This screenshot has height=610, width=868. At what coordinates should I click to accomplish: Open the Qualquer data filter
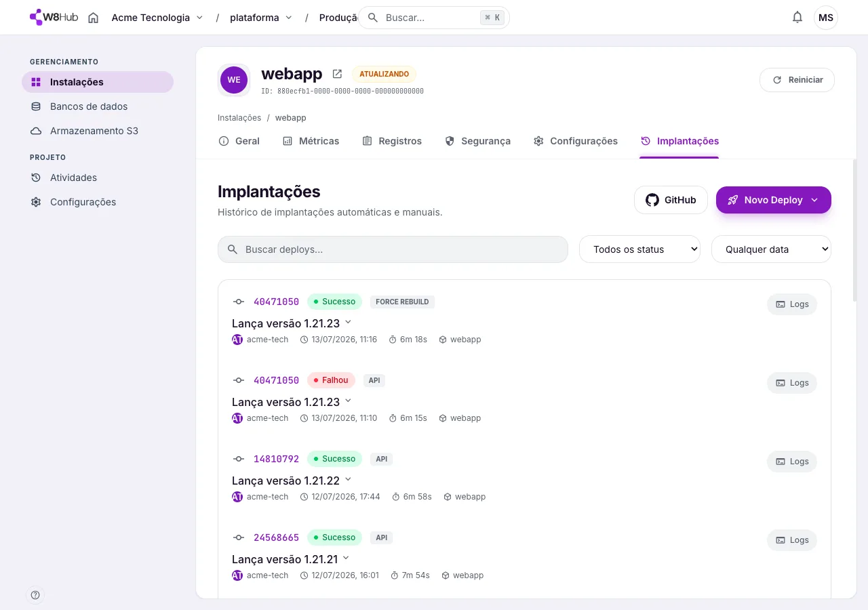coord(771,249)
